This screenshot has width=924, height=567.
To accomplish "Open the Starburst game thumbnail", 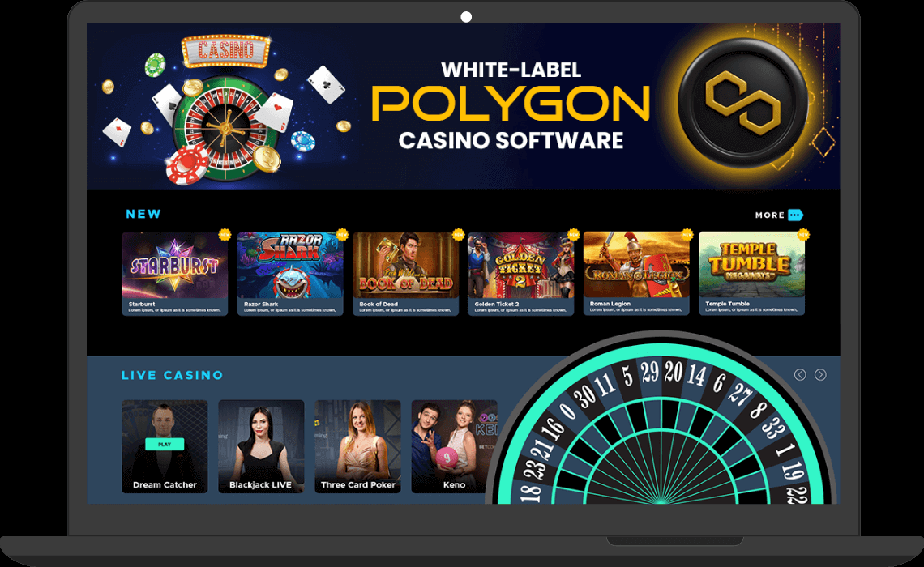I will pyautogui.click(x=174, y=274).
